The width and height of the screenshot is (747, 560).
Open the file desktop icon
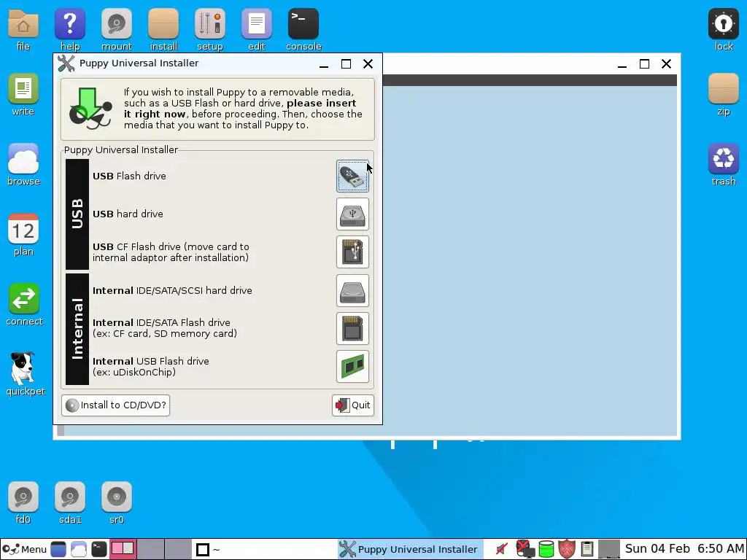click(x=23, y=29)
